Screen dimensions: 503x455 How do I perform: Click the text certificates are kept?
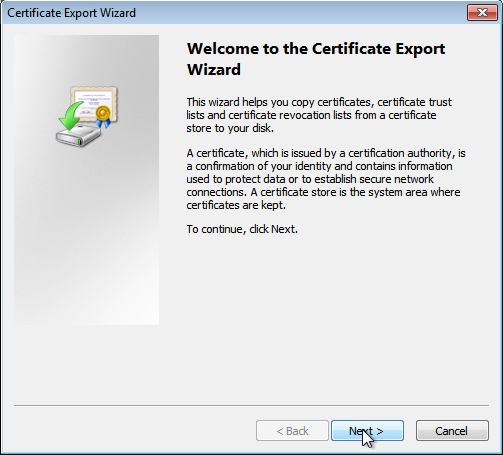[236, 205]
